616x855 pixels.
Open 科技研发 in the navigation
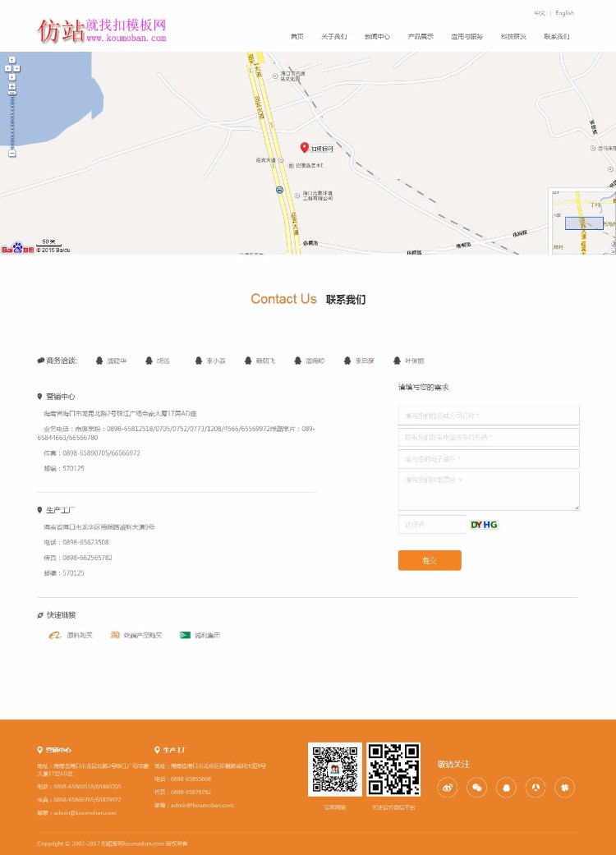coord(513,36)
